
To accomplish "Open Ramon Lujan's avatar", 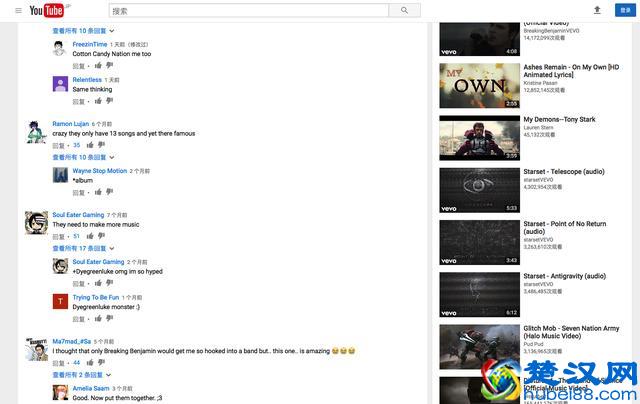I will 36,132.
